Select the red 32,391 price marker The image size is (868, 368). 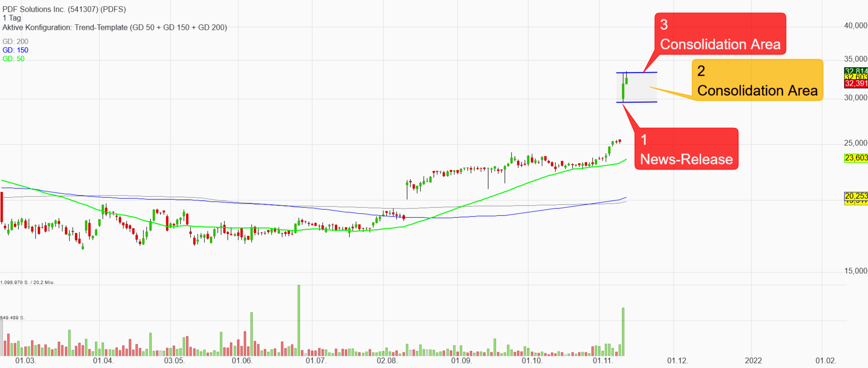[x=856, y=84]
